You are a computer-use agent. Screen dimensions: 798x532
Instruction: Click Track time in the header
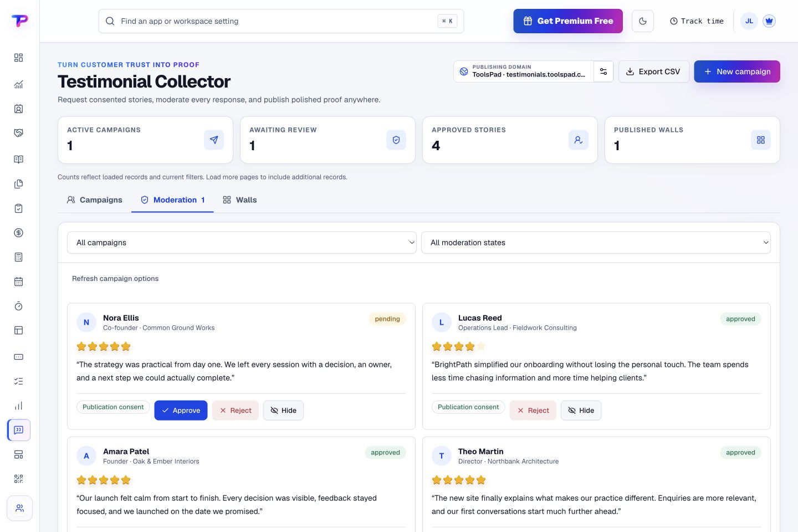pyautogui.click(x=697, y=21)
